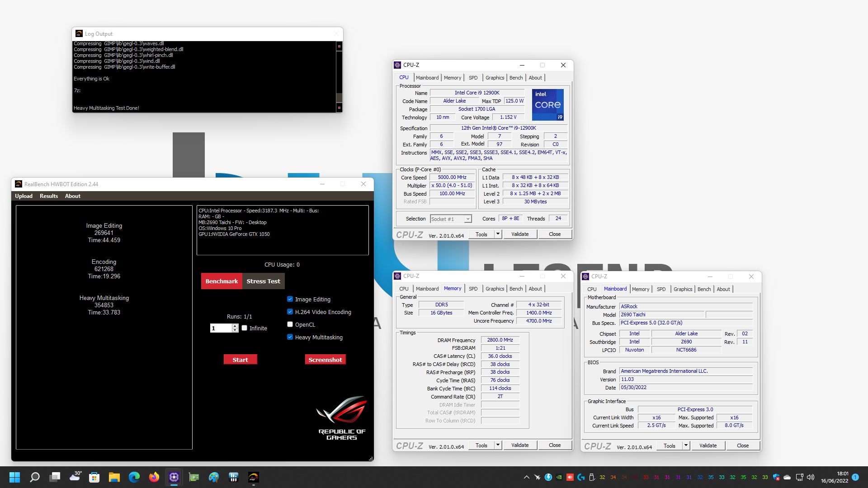Click Validate in the top CPU-Z window
Screen dimensions: 868x488
pos(520,234)
